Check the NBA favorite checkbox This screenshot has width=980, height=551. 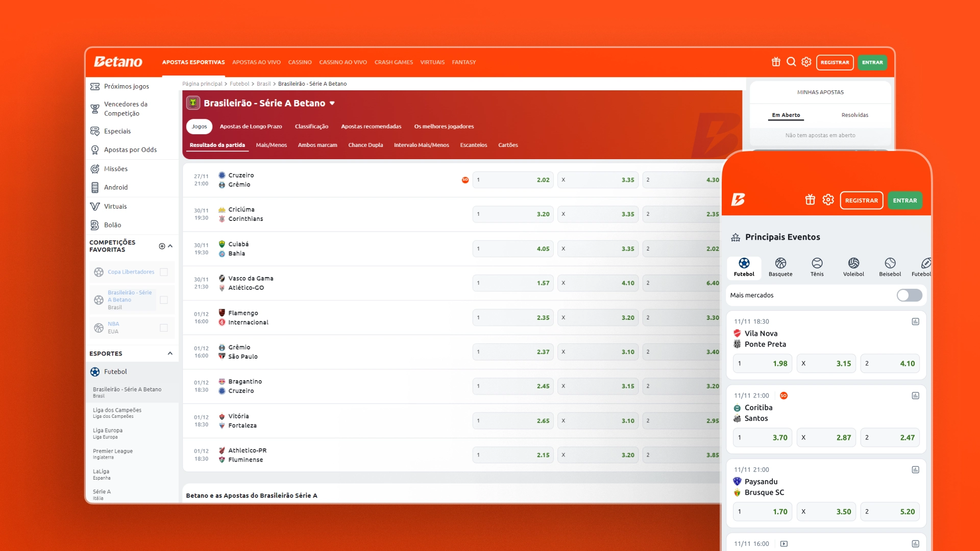(x=164, y=328)
